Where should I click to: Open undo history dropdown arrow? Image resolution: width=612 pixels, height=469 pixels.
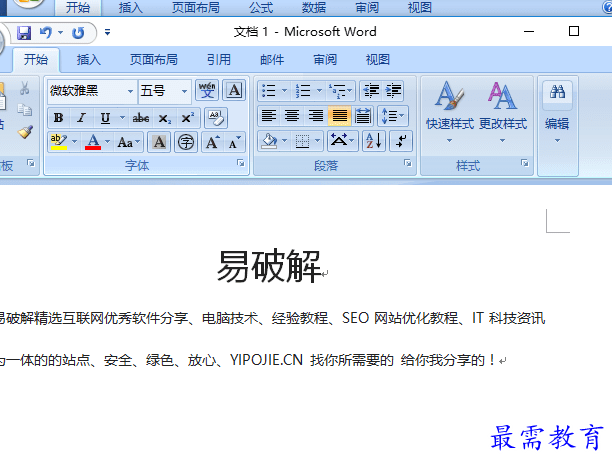tap(60, 32)
